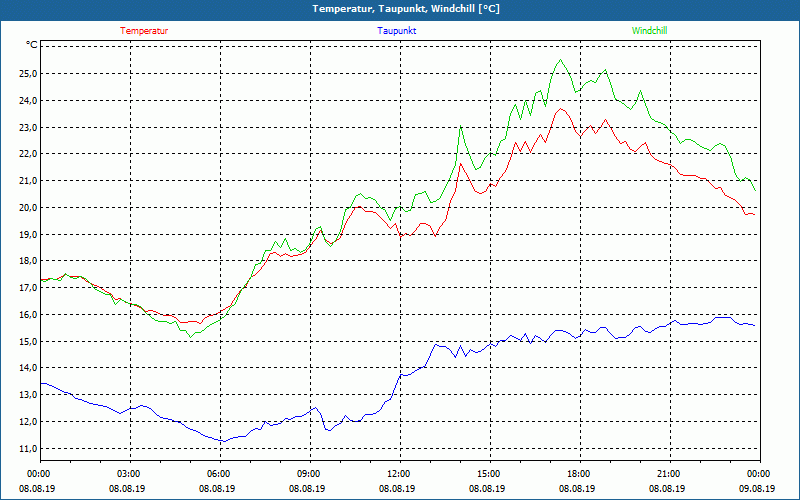Click the 12,0 y-axis value
The image size is (800, 500).
(x=28, y=421)
